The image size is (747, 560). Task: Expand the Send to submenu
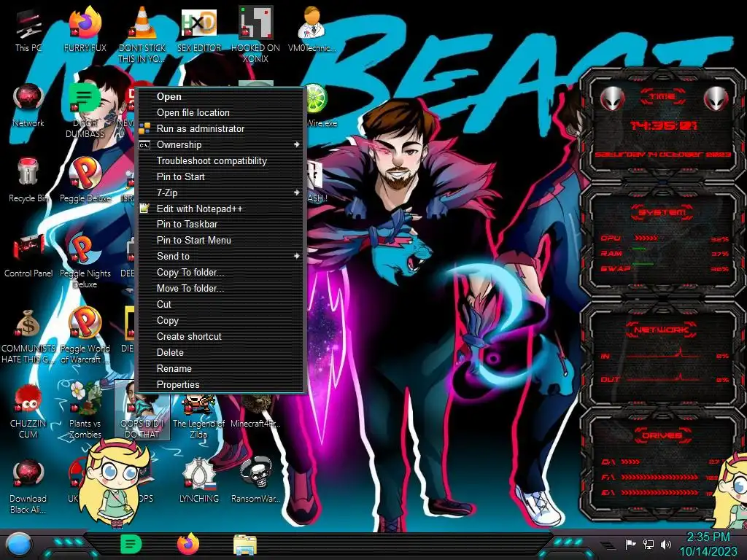[x=221, y=256]
